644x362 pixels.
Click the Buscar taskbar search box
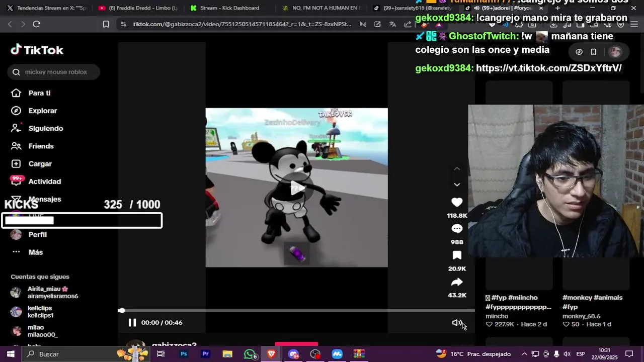click(x=86, y=354)
